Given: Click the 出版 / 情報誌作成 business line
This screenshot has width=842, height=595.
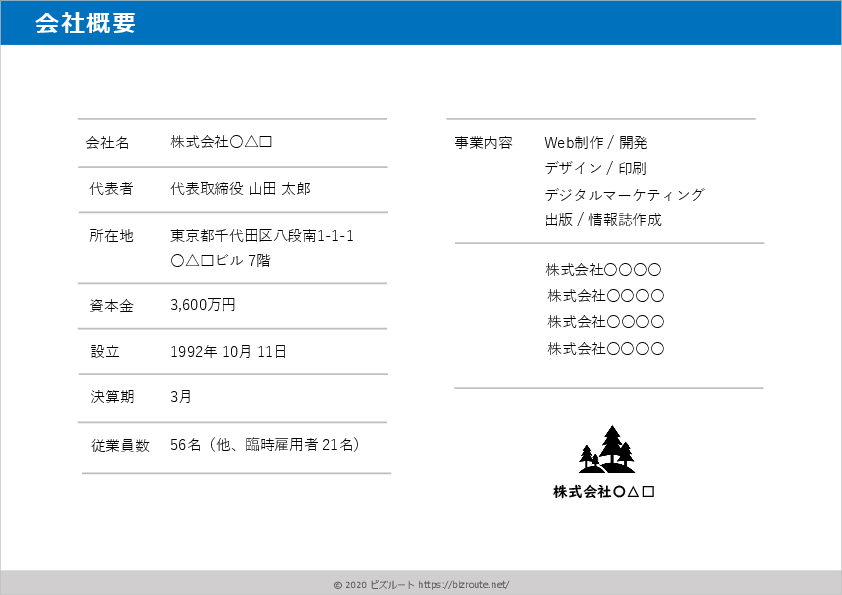Looking at the screenshot, I should (x=603, y=220).
